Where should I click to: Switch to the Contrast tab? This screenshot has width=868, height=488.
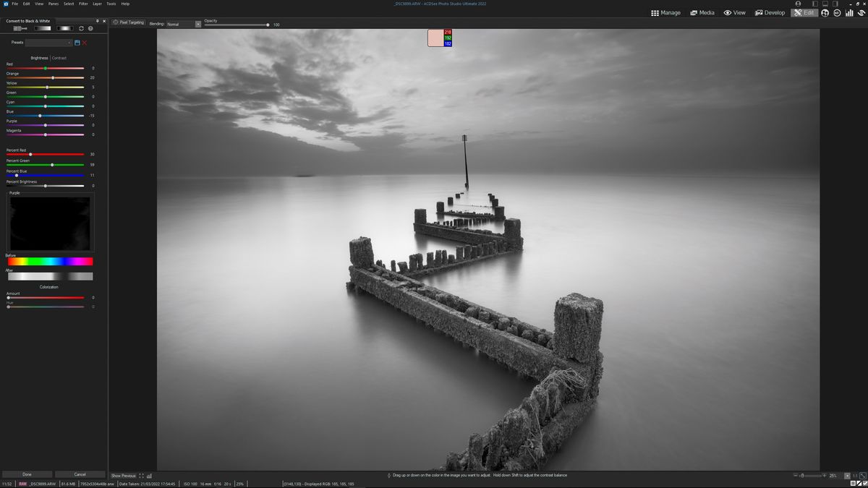(59, 58)
